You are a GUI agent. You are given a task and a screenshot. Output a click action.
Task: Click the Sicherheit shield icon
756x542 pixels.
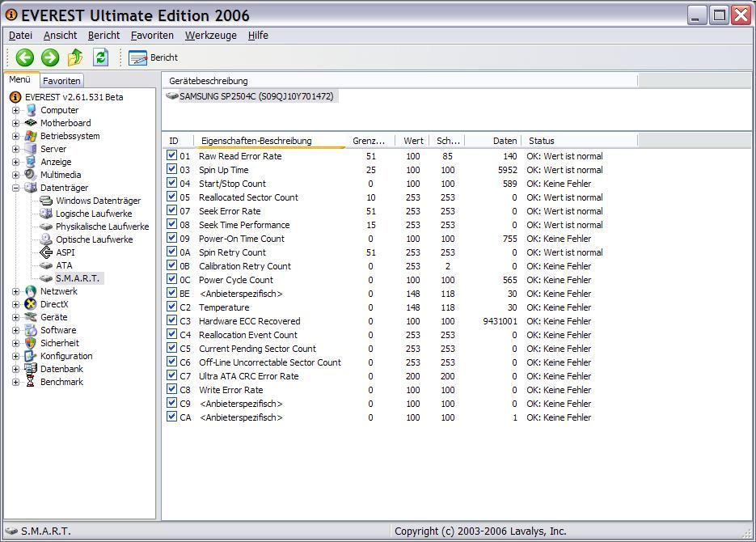[31, 343]
